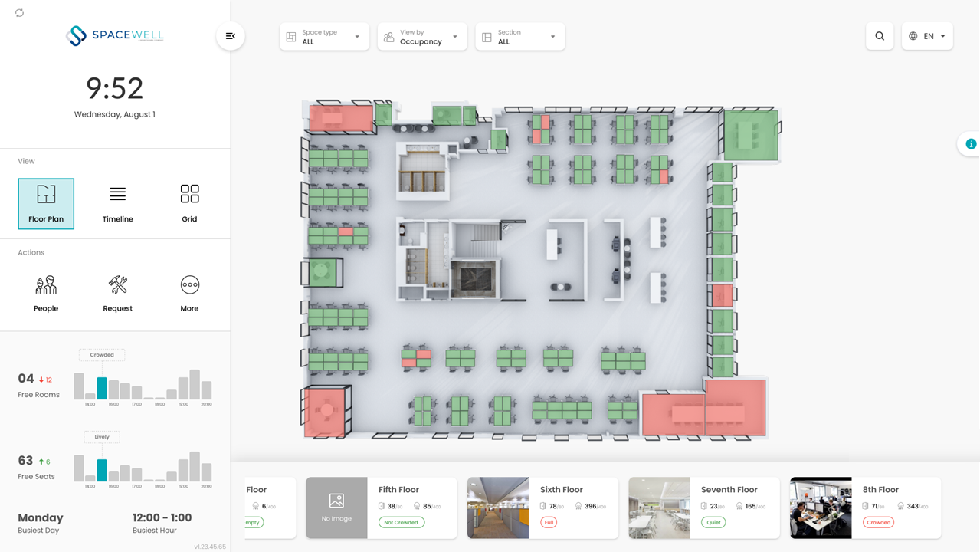Click the 04 Free Rooms count
Image resolution: width=980 pixels, height=552 pixels.
pyautogui.click(x=26, y=379)
